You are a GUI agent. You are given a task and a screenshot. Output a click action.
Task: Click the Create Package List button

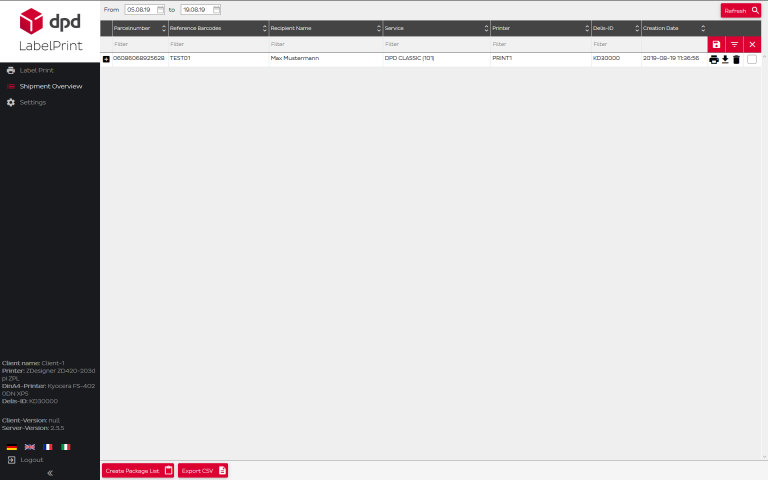[x=138, y=470]
